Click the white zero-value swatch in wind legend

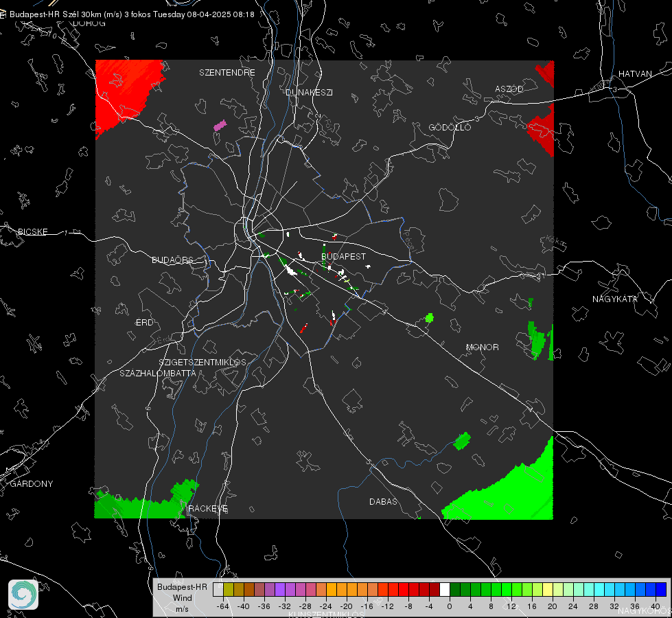click(x=445, y=590)
